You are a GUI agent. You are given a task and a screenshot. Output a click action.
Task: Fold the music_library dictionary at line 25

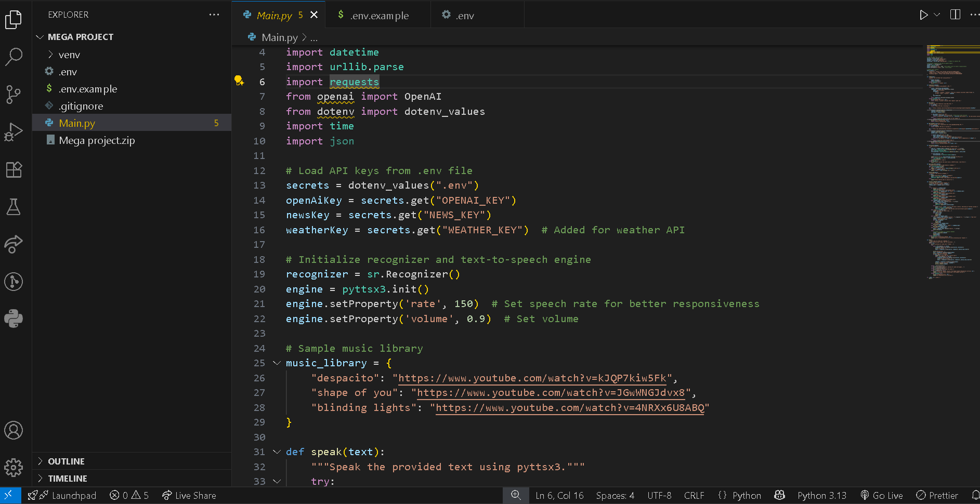tap(277, 363)
